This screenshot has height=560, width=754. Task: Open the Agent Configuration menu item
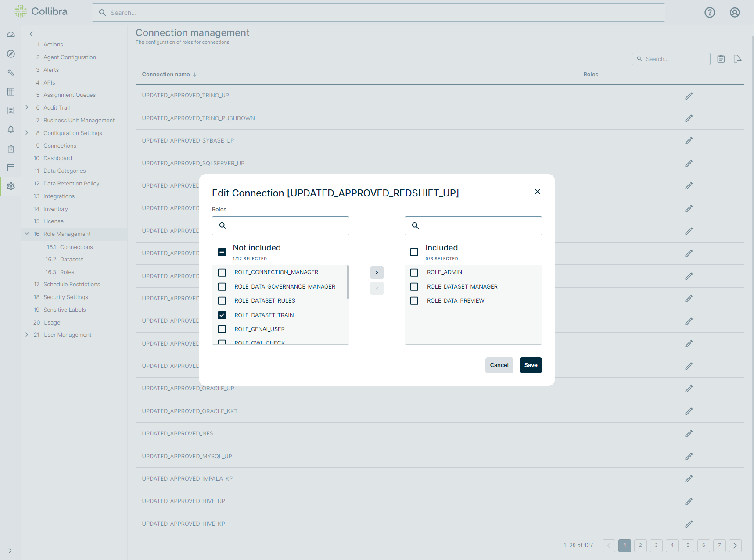pyautogui.click(x=70, y=57)
